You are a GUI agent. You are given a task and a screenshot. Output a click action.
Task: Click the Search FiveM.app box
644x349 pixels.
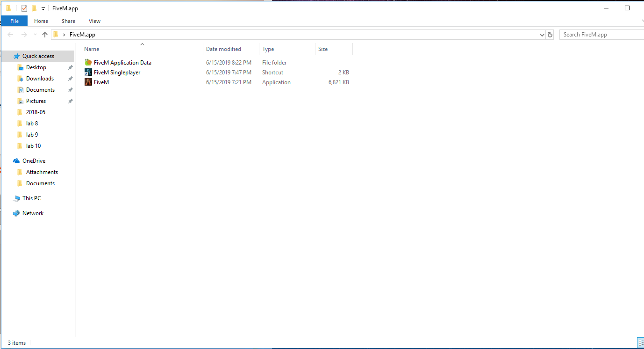pos(601,35)
